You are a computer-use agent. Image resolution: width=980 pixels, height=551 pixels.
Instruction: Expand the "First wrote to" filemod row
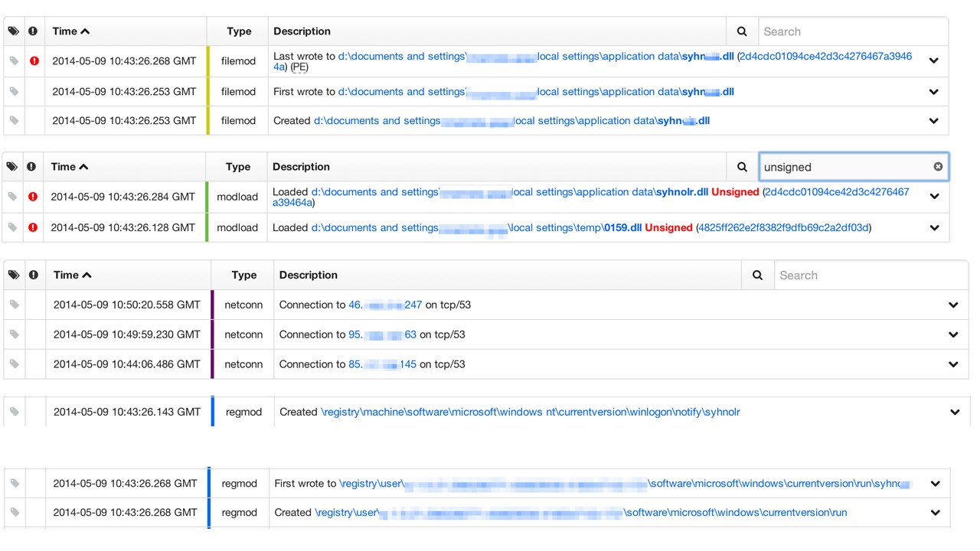tap(933, 92)
